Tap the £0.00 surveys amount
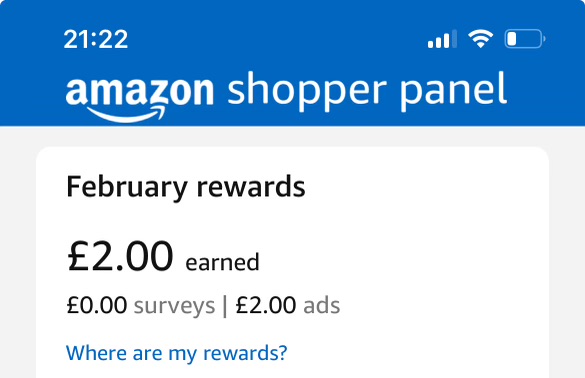 click(x=97, y=305)
